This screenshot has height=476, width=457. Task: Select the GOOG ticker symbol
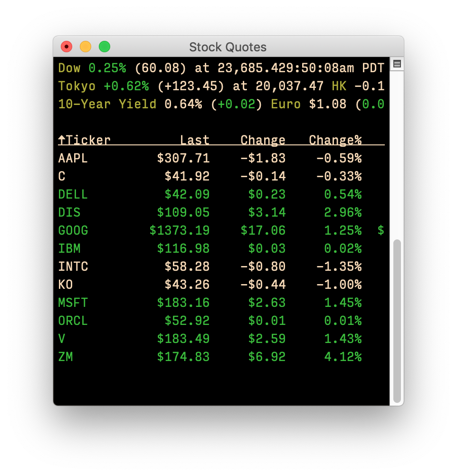(73, 230)
